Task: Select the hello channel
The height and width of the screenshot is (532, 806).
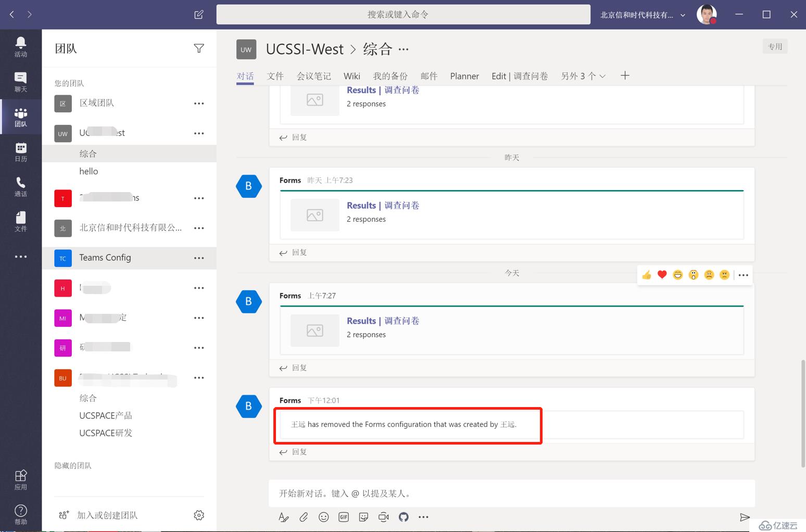Action: 89,171
